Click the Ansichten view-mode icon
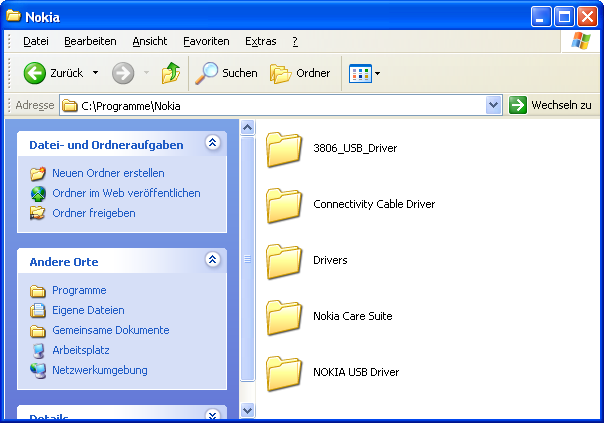 (359, 73)
